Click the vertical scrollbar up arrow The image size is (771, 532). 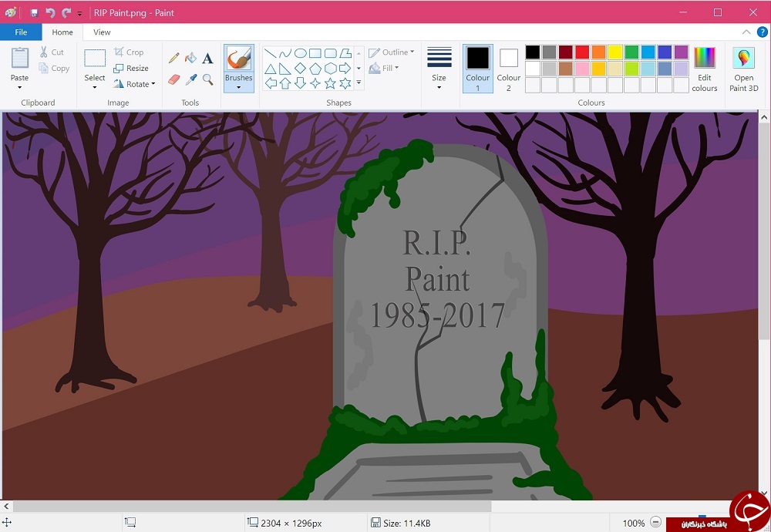(x=764, y=117)
